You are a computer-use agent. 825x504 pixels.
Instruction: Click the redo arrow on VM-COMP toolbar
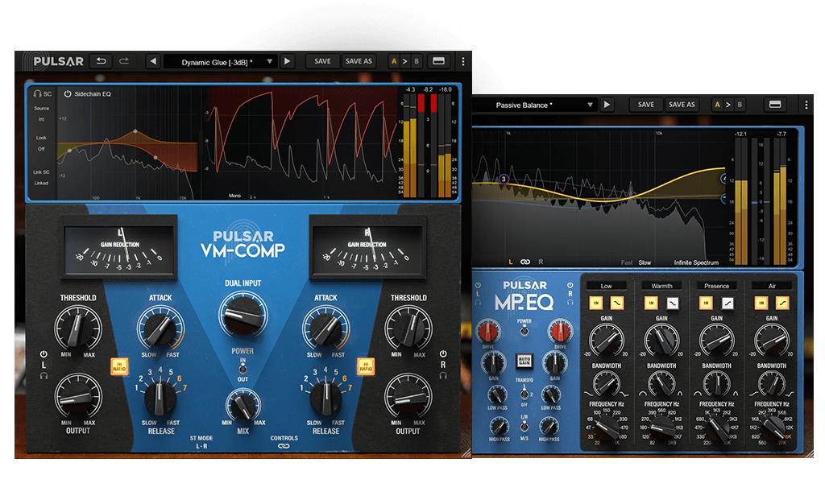pos(124,61)
